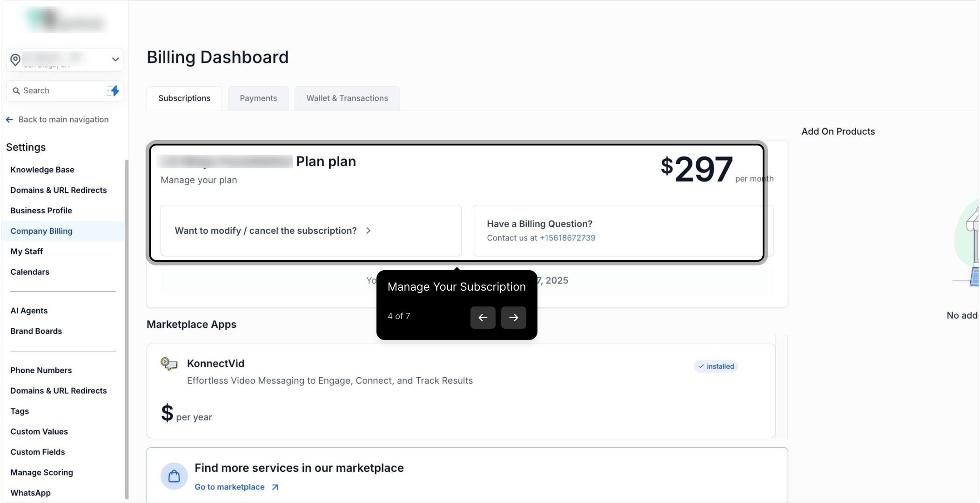Switch to Wallet & Transactions tab
This screenshot has height=503, width=980.
(347, 98)
